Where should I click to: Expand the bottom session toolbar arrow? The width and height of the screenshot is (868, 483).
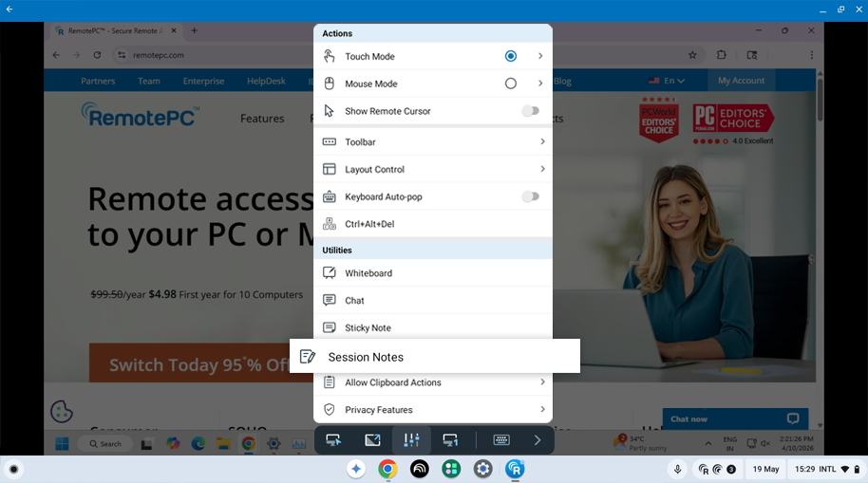pyautogui.click(x=537, y=440)
